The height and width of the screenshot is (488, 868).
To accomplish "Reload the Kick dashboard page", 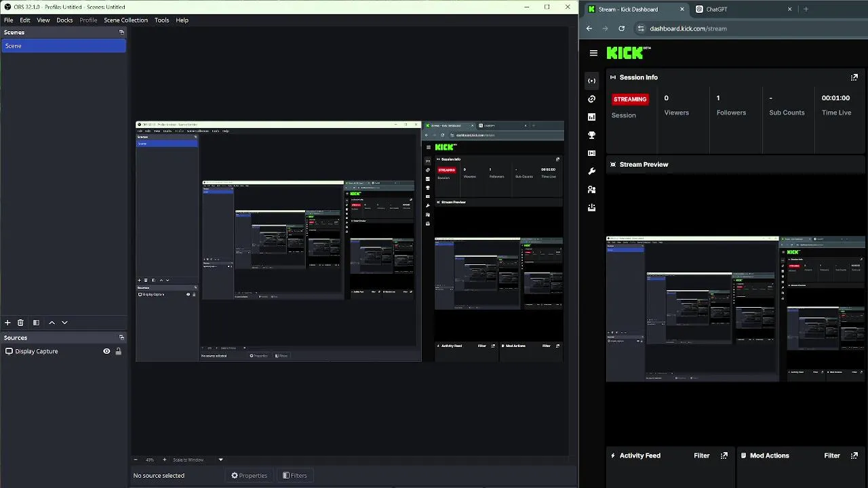I will click(621, 28).
